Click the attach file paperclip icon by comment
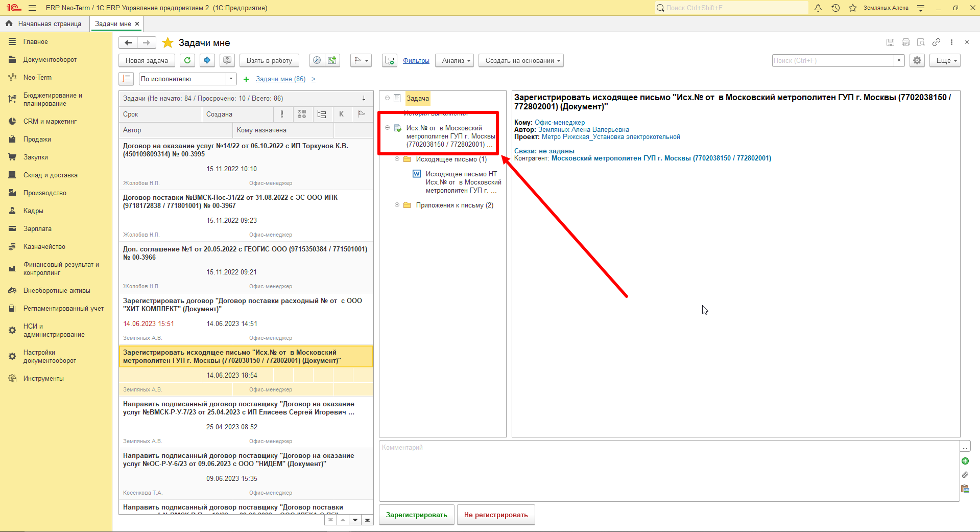 click(965, 475)
